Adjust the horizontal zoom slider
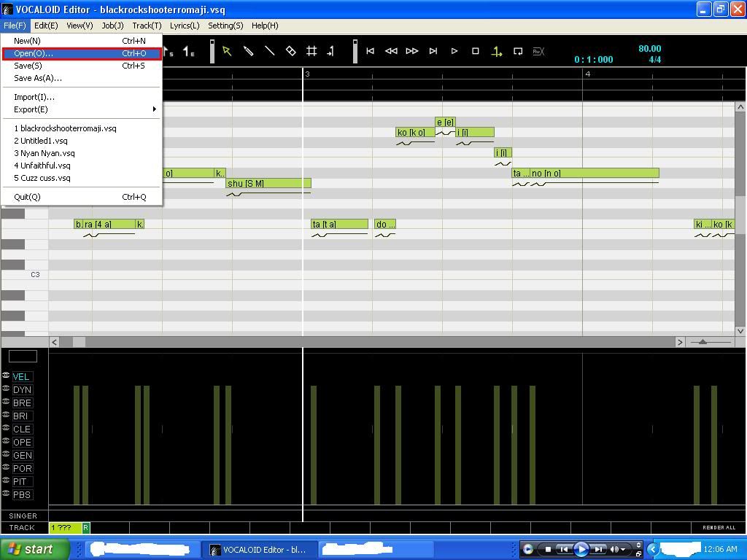Viewport: 747px width, 560px height. (703, 342)
